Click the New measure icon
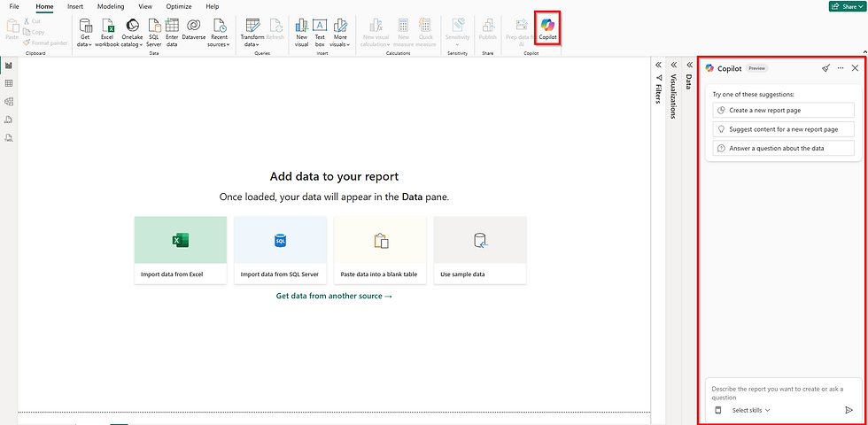 404,32
